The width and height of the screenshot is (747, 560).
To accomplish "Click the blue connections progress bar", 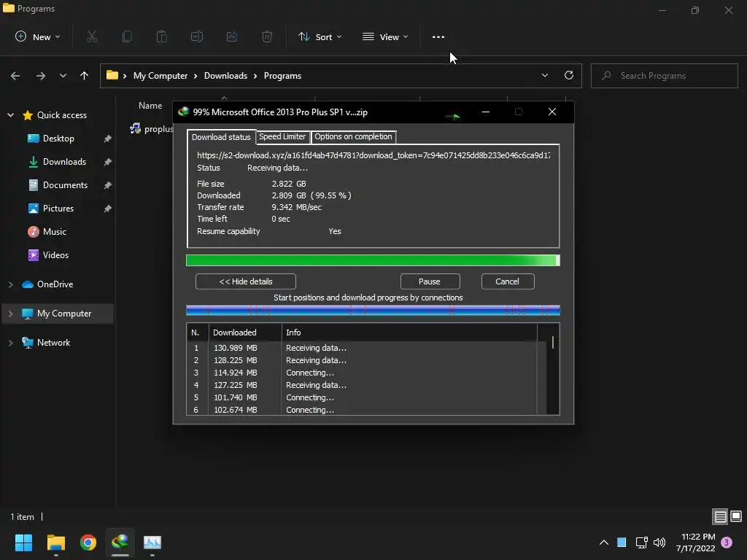I will click(373, 311).
